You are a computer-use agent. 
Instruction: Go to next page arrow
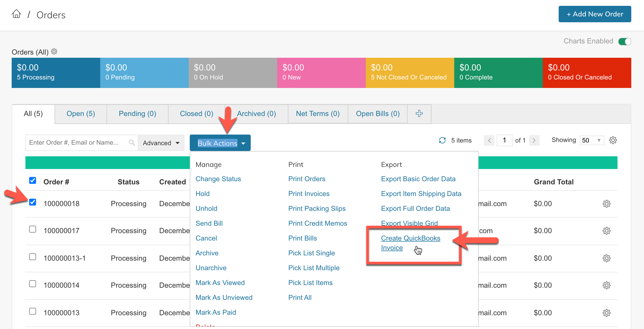[534, 140]
